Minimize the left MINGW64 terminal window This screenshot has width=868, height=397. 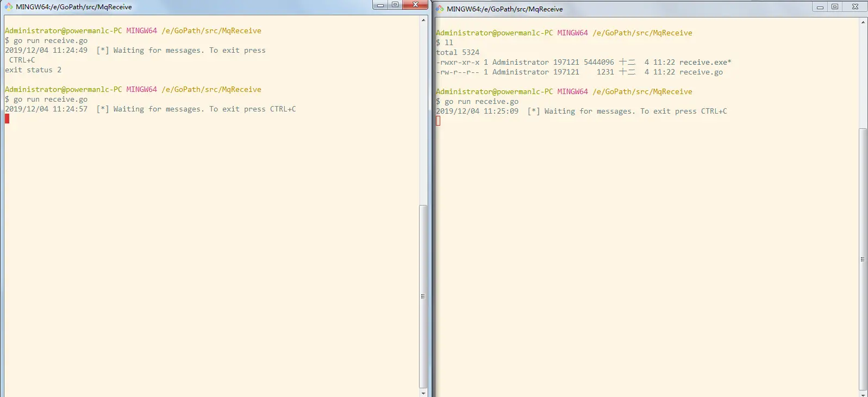click(380, 5)
